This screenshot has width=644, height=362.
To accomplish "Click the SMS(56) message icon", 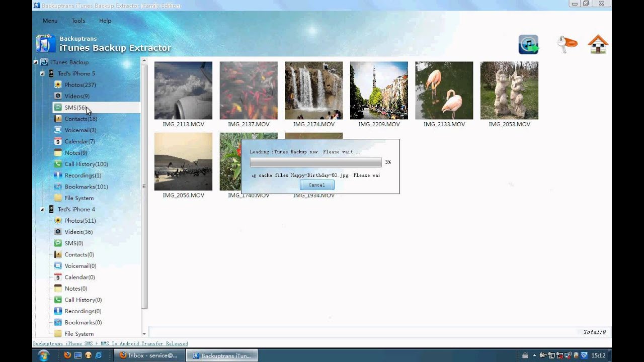I will click(58, 108).
